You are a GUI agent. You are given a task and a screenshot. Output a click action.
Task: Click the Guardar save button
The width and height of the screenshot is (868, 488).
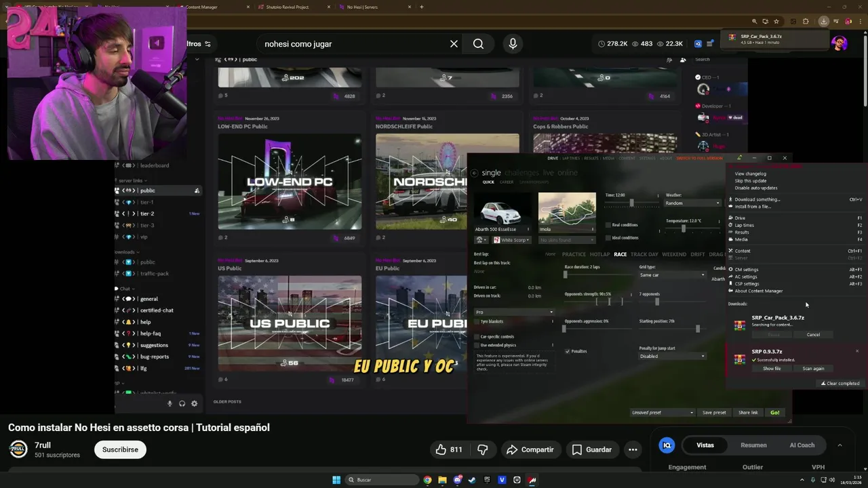coord(591,449)
